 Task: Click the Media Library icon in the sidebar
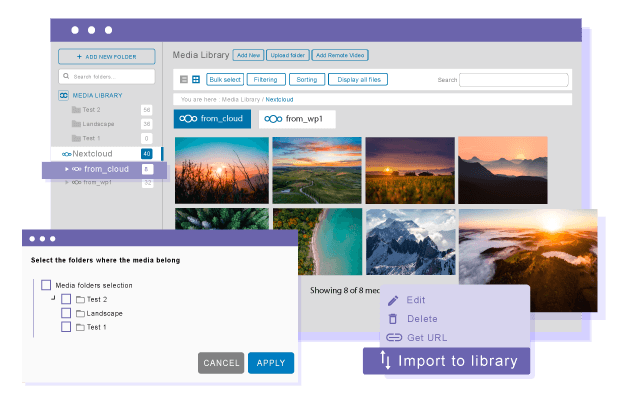(63, 95)
